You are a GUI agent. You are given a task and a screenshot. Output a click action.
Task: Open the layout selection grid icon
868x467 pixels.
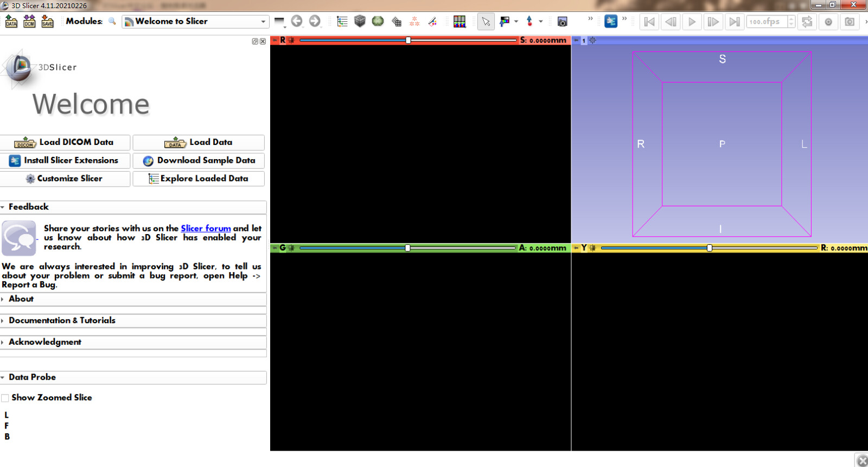459,21
